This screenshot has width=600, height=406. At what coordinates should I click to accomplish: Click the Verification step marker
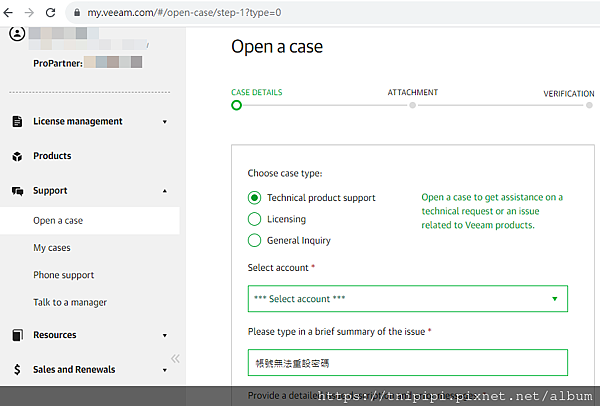589,105
